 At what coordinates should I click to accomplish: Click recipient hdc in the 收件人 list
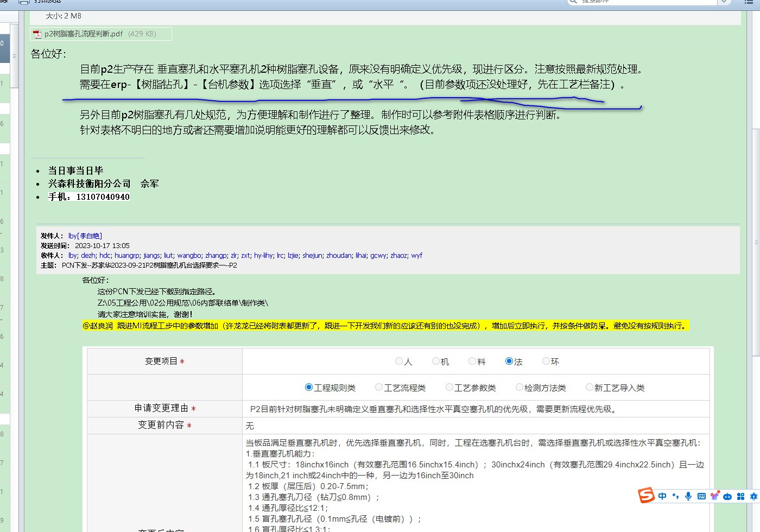105,255
